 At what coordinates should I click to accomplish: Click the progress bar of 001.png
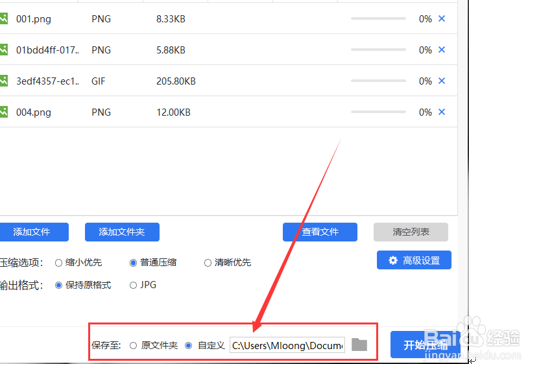click(x=378, y=18)
